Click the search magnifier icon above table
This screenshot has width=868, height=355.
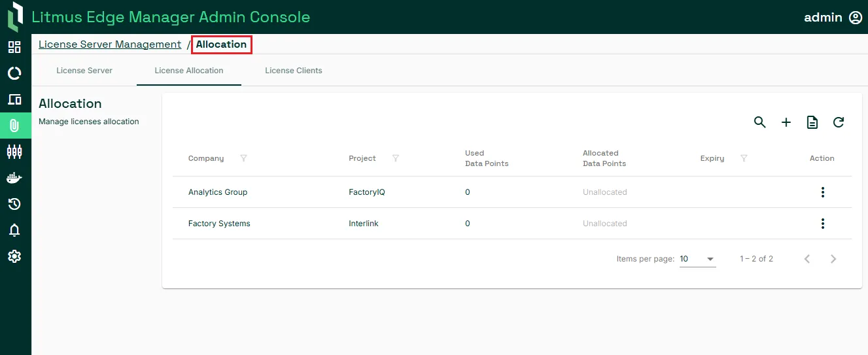point(760,122)
